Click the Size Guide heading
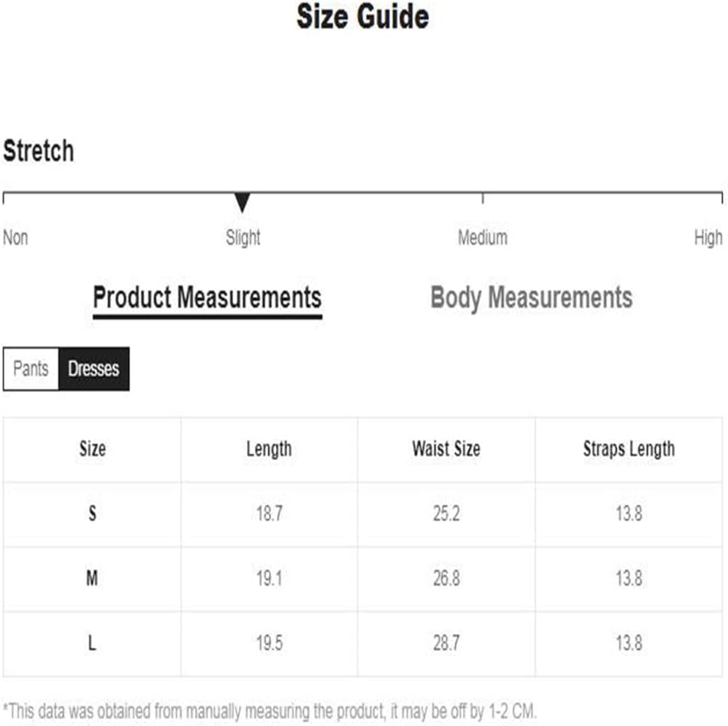728x726 pixels. [x=362, y=17]
